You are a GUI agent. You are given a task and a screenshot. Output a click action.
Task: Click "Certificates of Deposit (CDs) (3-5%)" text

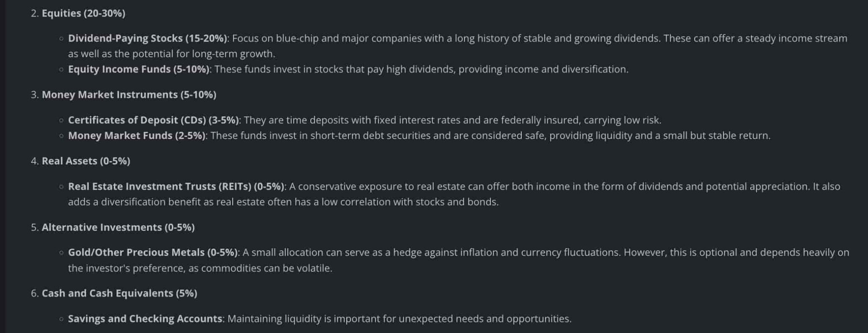click(153, 120)
